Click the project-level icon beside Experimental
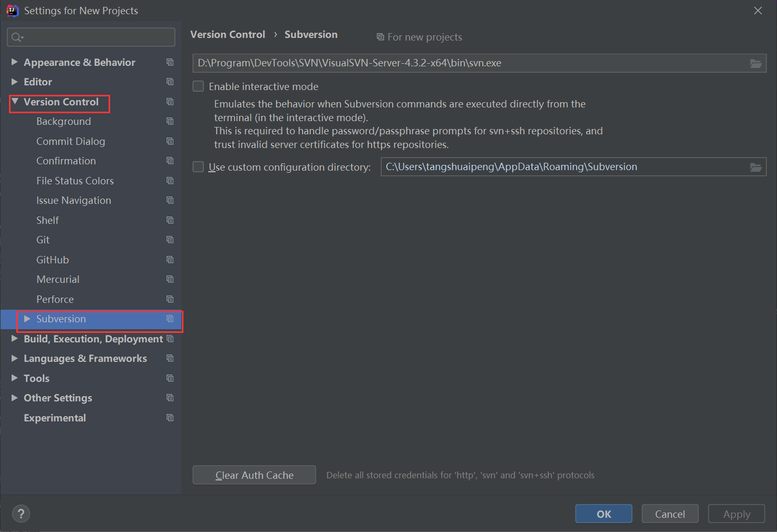 (170, 418)
